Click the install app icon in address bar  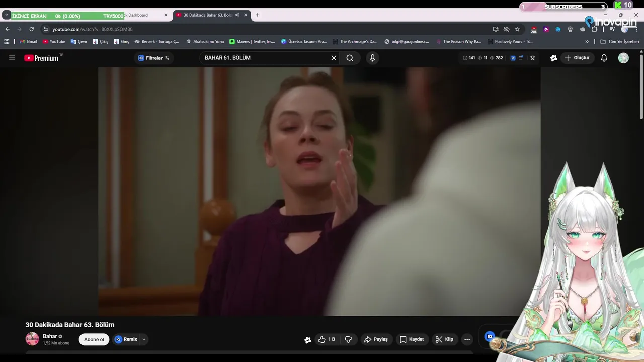[x=496, y=29]
